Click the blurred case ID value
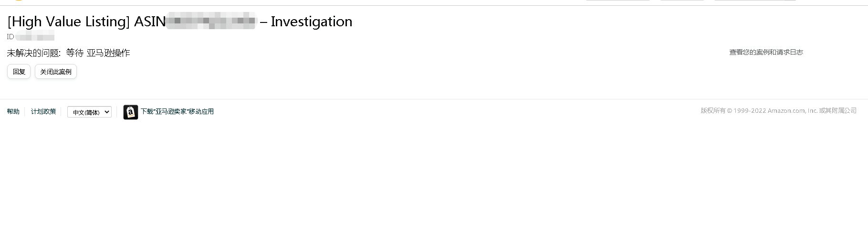This screenshot has width=868, height=227. 35,36
